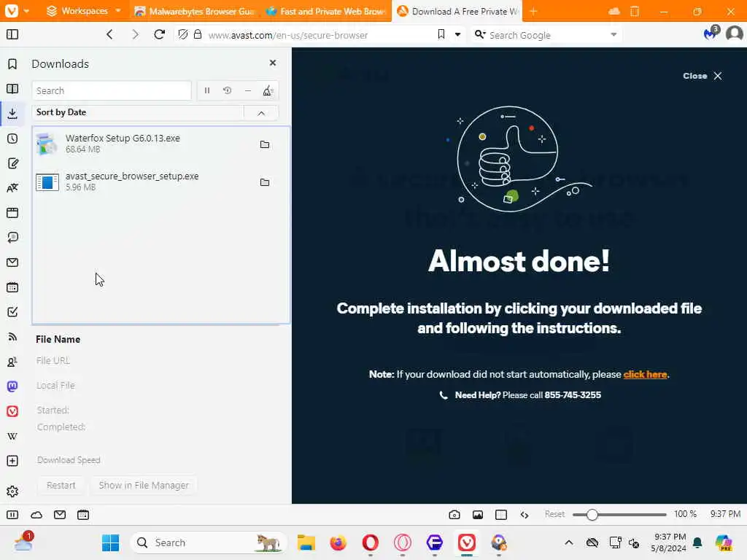
Task: Reload the current page
Action: click(160, 34)
